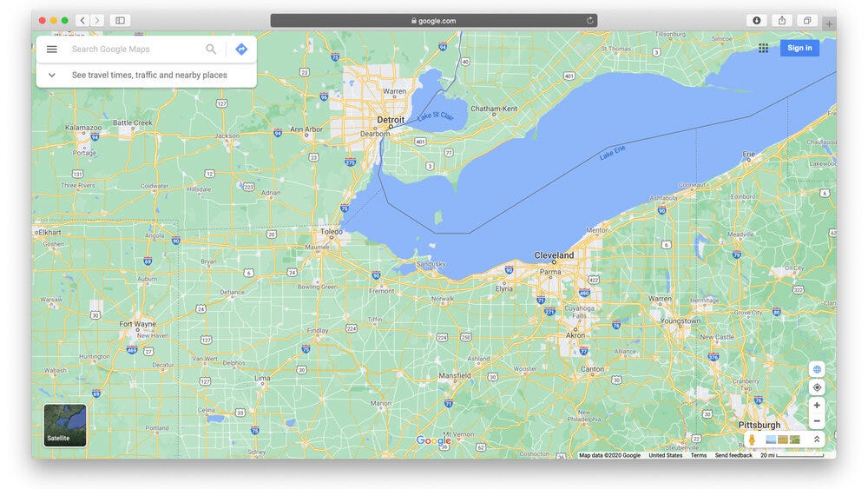868x489 pixels.
Task: Open the blue-sky photo in imagery strip
Action: click(771, 439)
